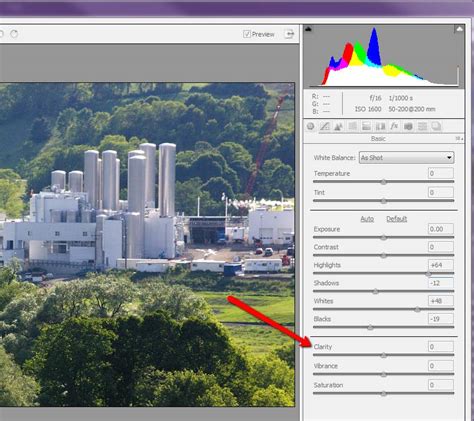Screen dimensions: 474x421
Task: Click the Saturation slider handle
Action: [x=384, y=394]
